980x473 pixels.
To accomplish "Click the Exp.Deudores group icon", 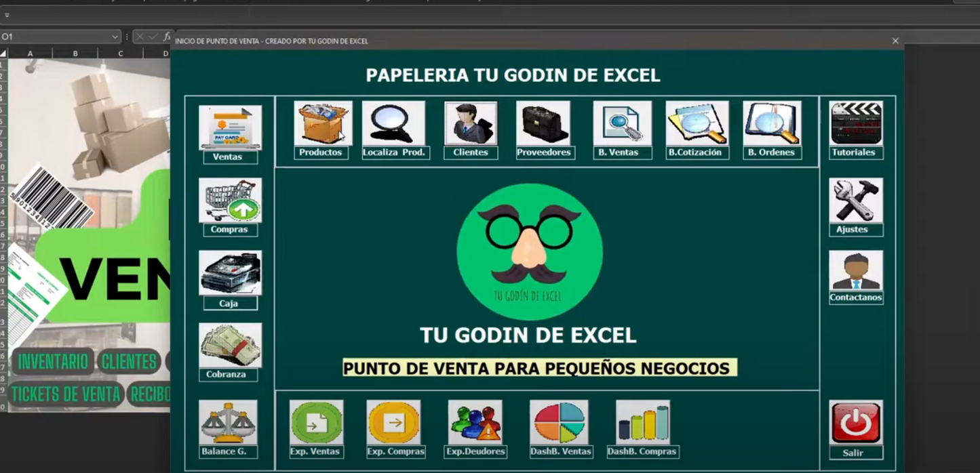I will tap(475, 422).
